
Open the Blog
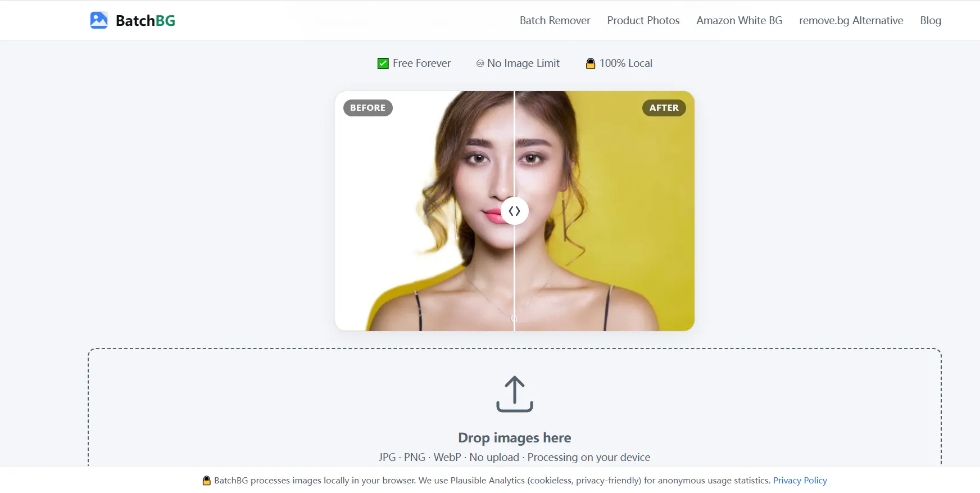(x=931, y=20)
